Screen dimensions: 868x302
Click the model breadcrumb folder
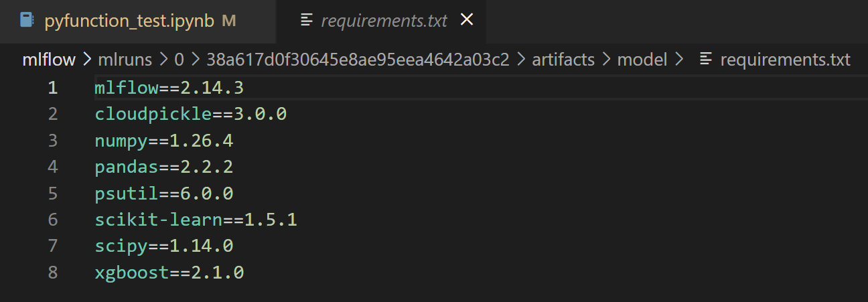642,60
